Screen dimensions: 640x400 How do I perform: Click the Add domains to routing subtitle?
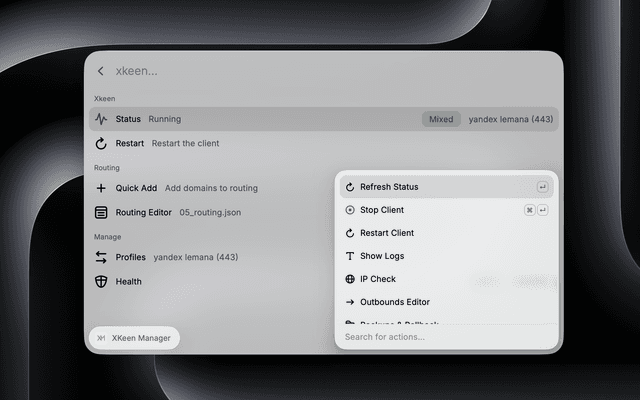tap(211, 188)
